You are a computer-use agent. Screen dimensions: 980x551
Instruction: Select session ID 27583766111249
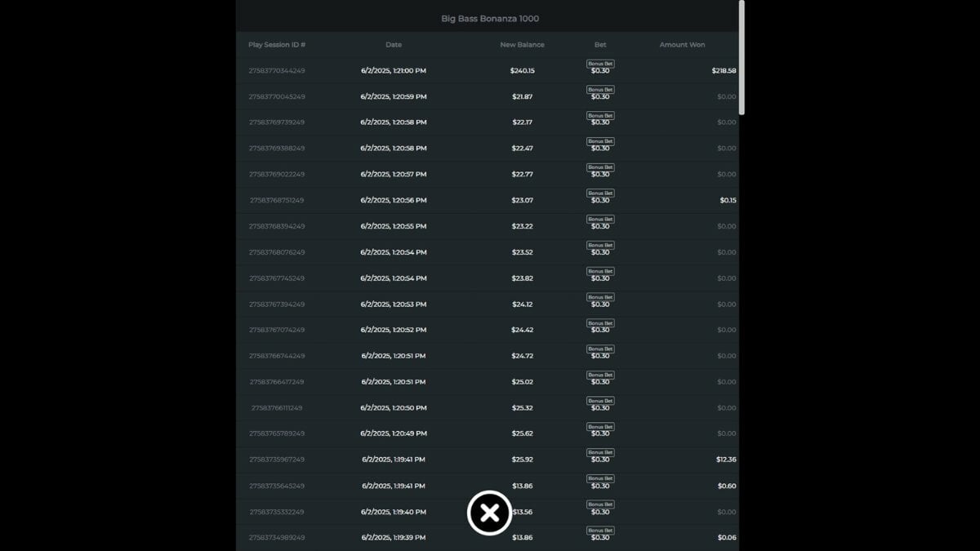tap(277, 408)
